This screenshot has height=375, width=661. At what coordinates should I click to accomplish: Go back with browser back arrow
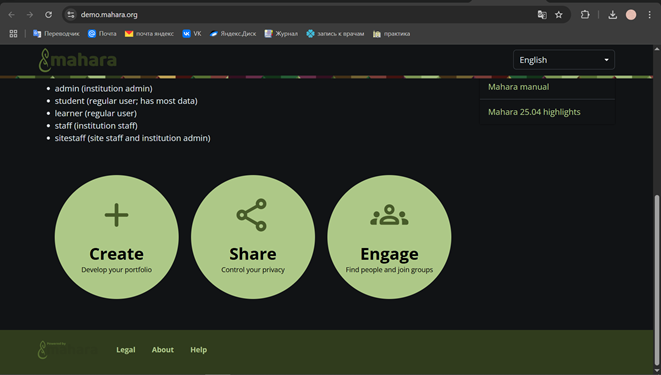coord(11,15)
